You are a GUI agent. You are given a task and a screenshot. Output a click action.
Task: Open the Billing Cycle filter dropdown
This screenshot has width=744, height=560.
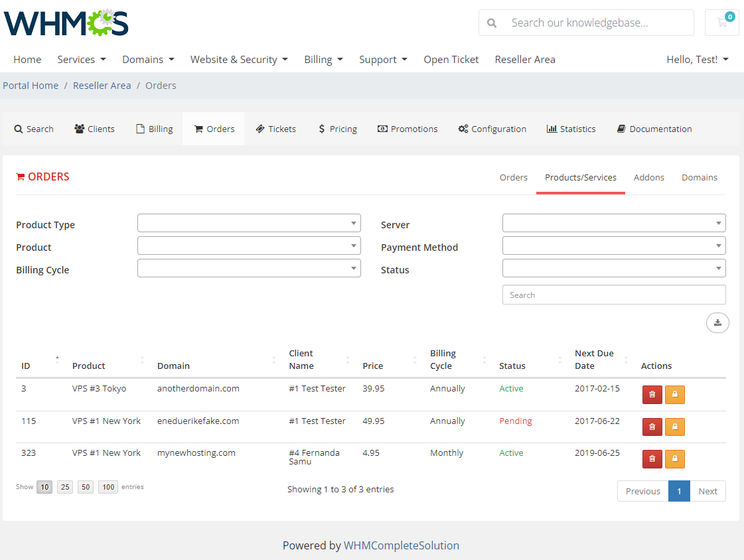point(249,268)
